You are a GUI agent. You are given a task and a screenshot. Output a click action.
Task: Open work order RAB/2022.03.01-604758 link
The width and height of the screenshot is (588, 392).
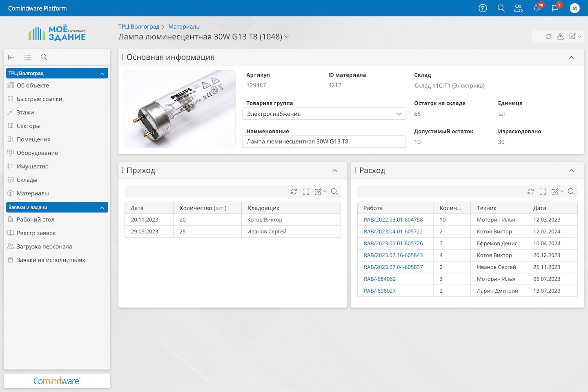[x=393, y=220]
